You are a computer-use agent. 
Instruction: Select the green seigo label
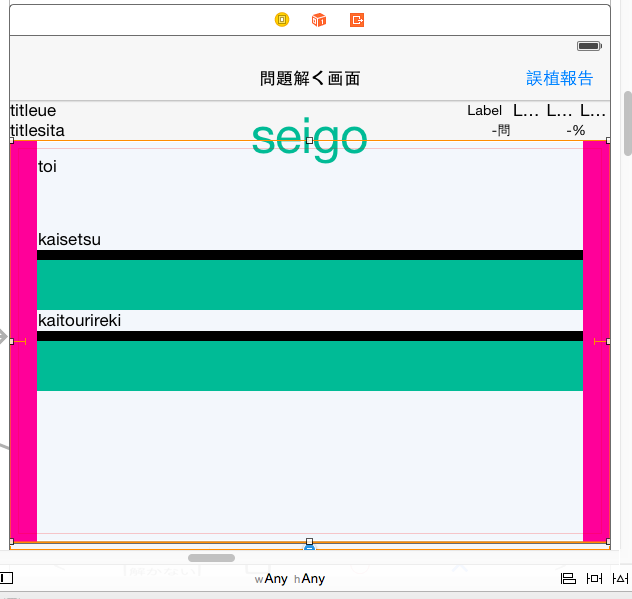(x=310, y=139)
